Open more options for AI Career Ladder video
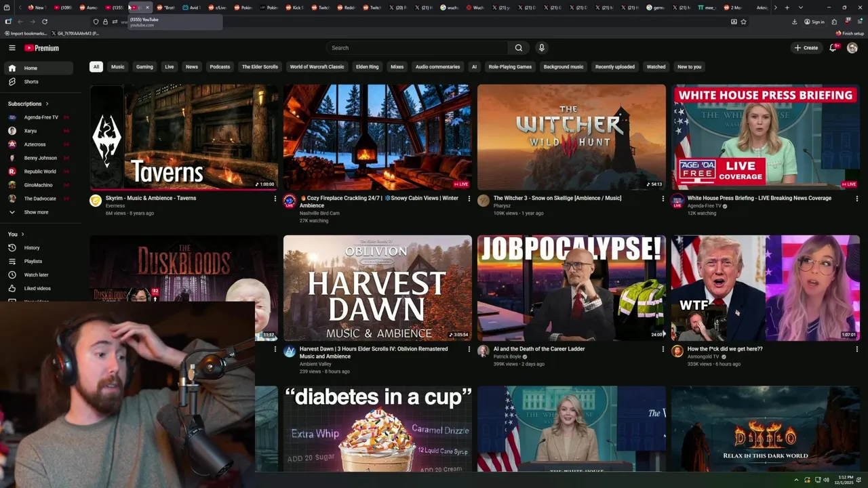868x488 pixels. [x=663, y=349]
